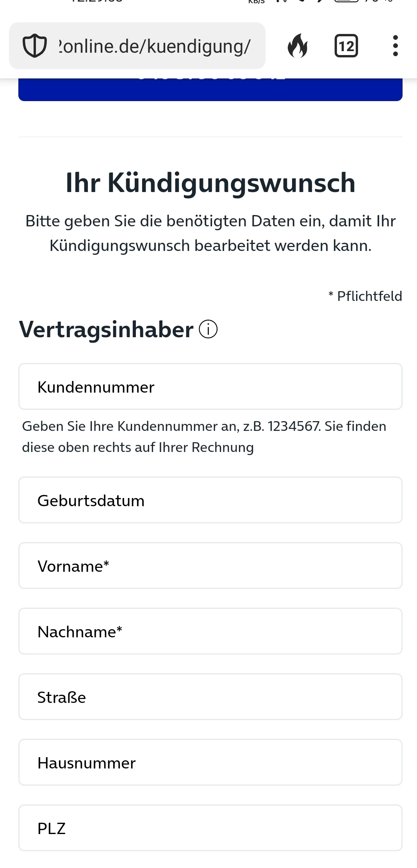Tap the PLZ input field
417x868 pixels.
tap(210, 828)
